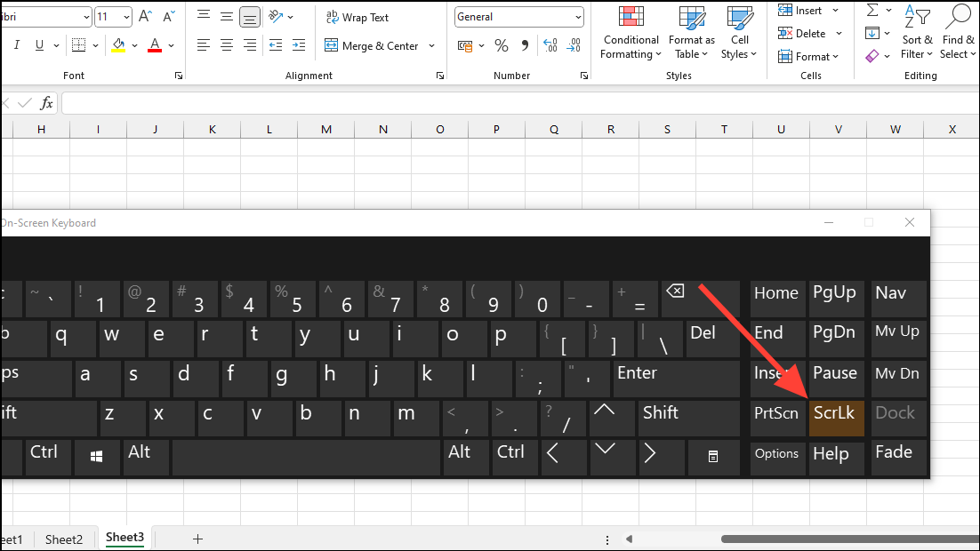980x551 pixels.
Task: Expand the Merge & Center dropdown arrow
Action: click(x=431, y=45)
